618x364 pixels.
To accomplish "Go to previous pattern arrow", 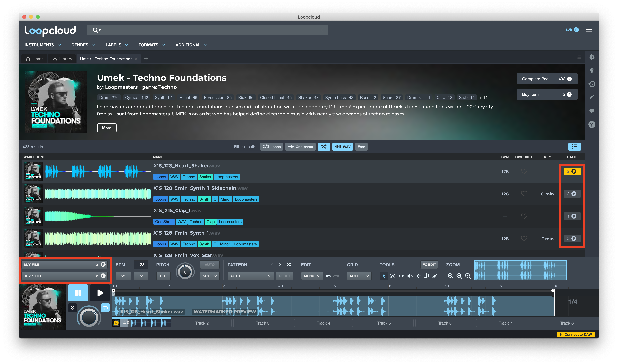I will click(271, 264).
